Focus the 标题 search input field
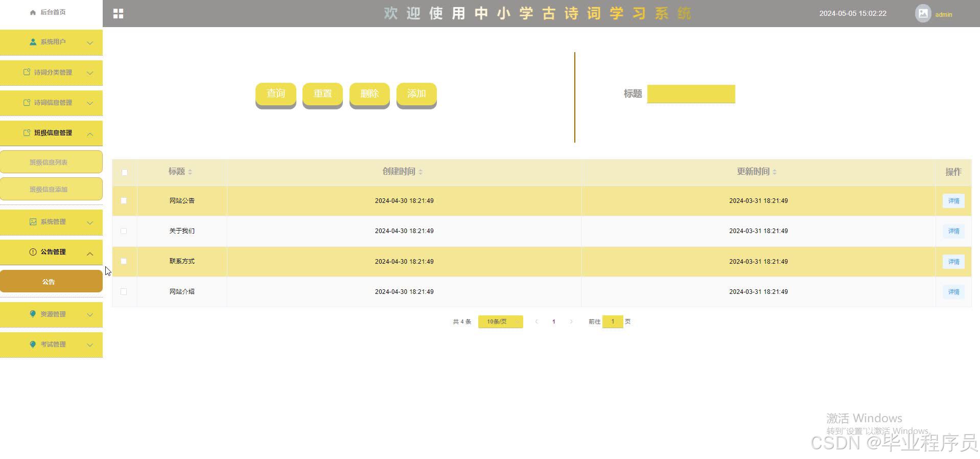980x459 pixels. click(691, 94)
